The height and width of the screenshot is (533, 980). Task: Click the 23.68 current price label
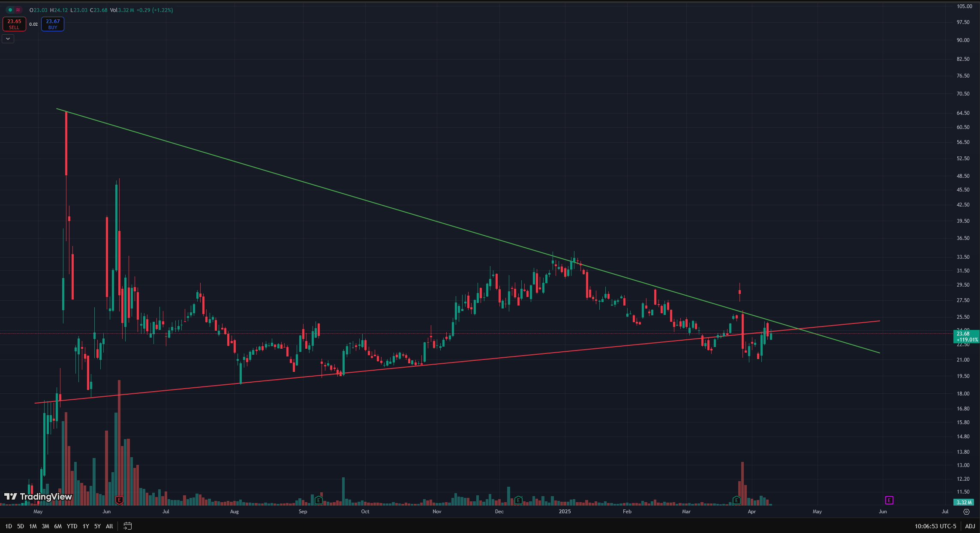coord(963,333)
